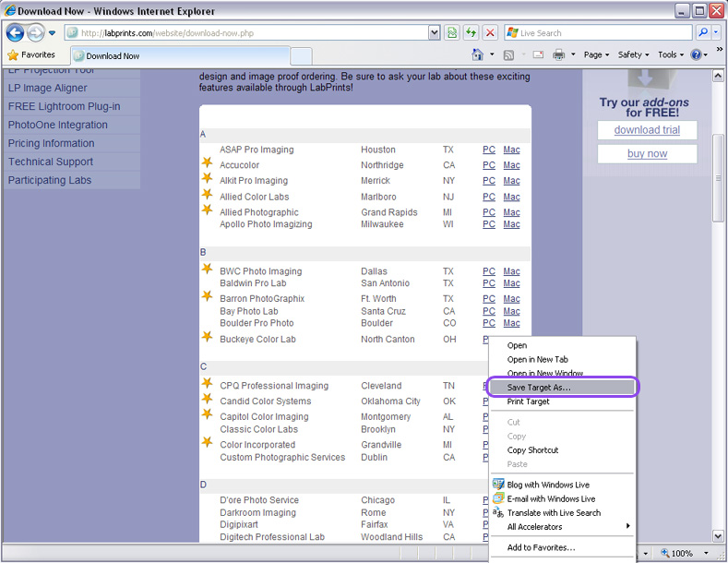Open the Favorites star button

pos(31,54)
